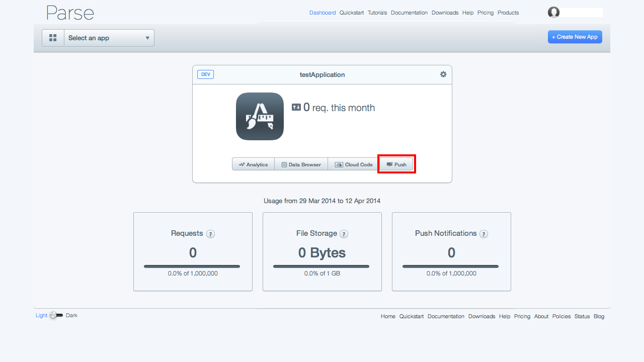Image resolution: width=644 pixels, height=362 pixels.
Task: Click the Pricing footer link
Action: 522,316
